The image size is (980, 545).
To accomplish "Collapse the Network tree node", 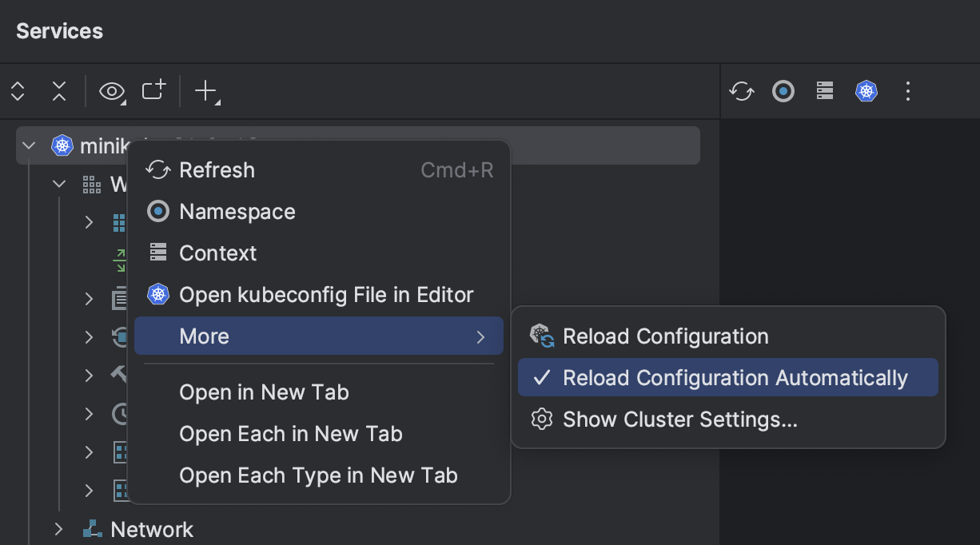I will click(x=58, y=529).
